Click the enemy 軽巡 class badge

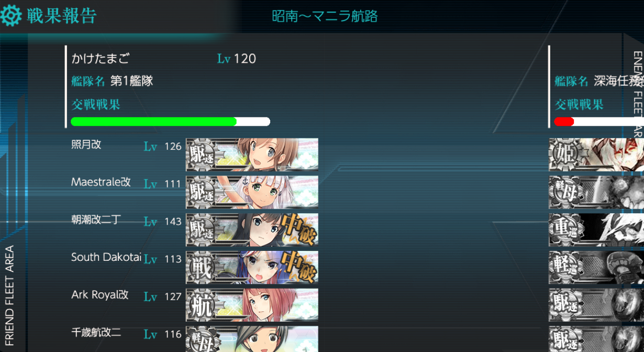(x=563, y=268)
